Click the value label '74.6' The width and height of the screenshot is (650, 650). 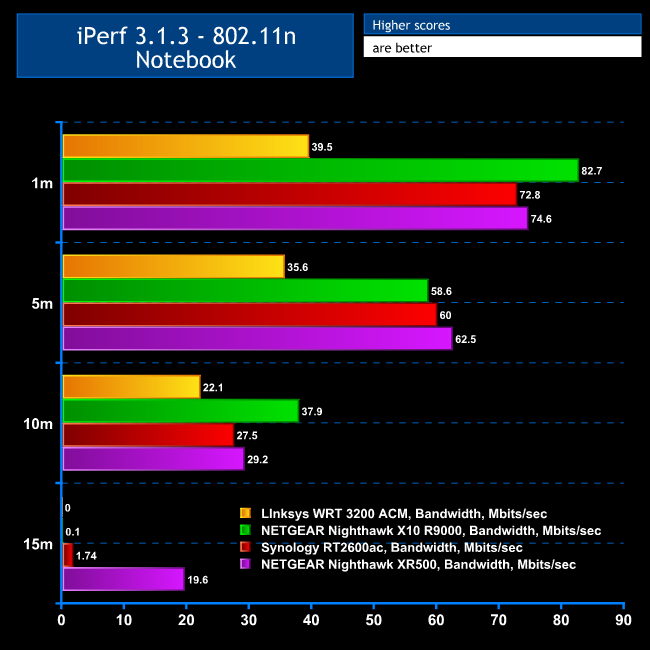541,219
